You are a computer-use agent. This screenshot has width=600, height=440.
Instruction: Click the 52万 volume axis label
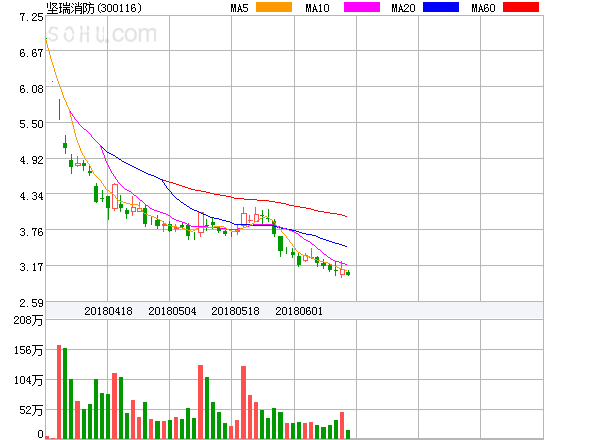coord(31,411)
